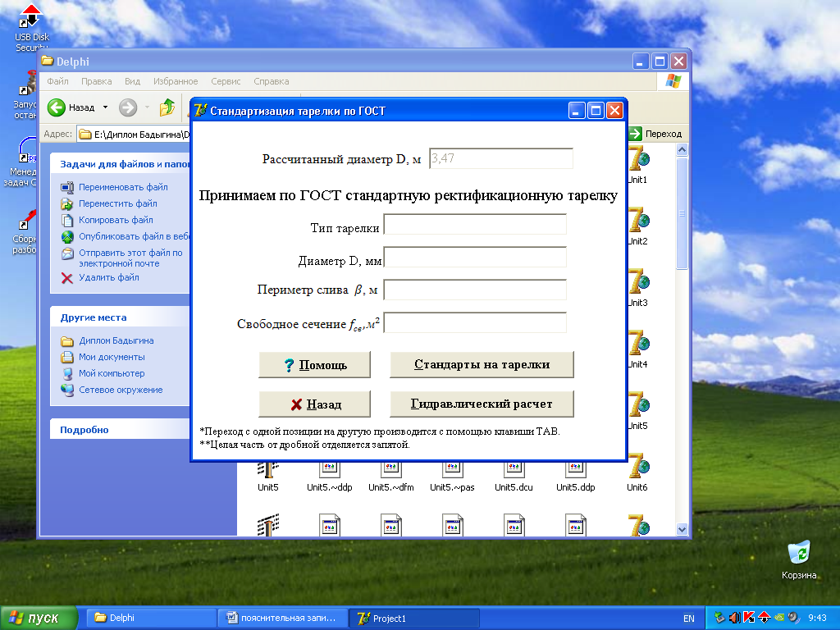Click the EN language indicator

[689, 619]
